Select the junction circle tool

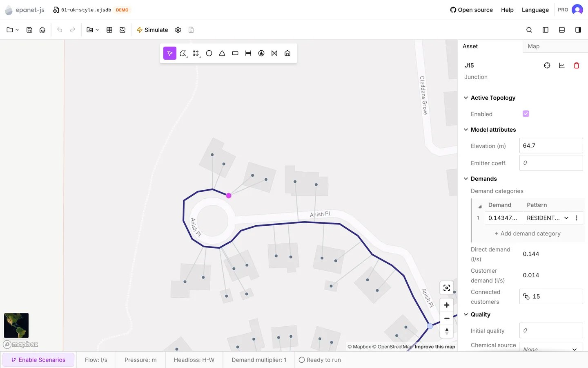(x=209, y=53)
